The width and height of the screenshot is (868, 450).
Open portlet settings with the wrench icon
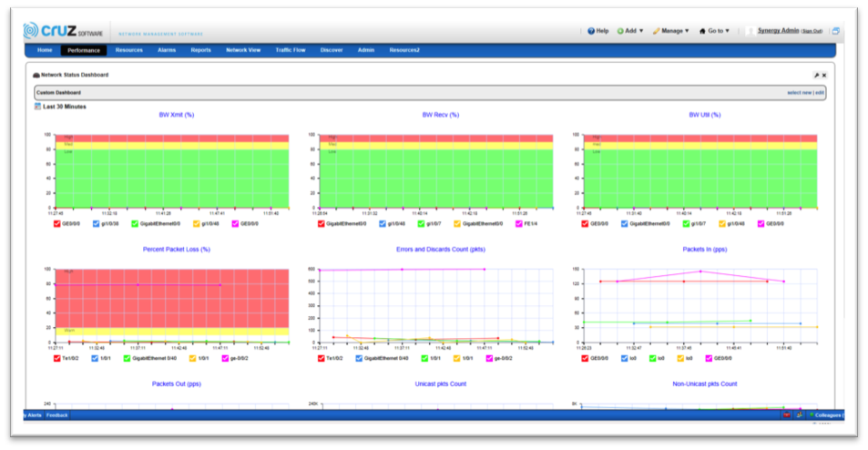(816, 76)
